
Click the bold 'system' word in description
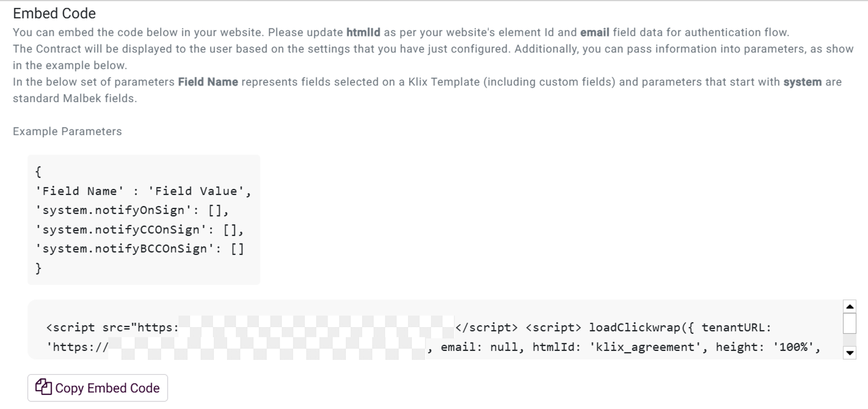pos(802,82)
